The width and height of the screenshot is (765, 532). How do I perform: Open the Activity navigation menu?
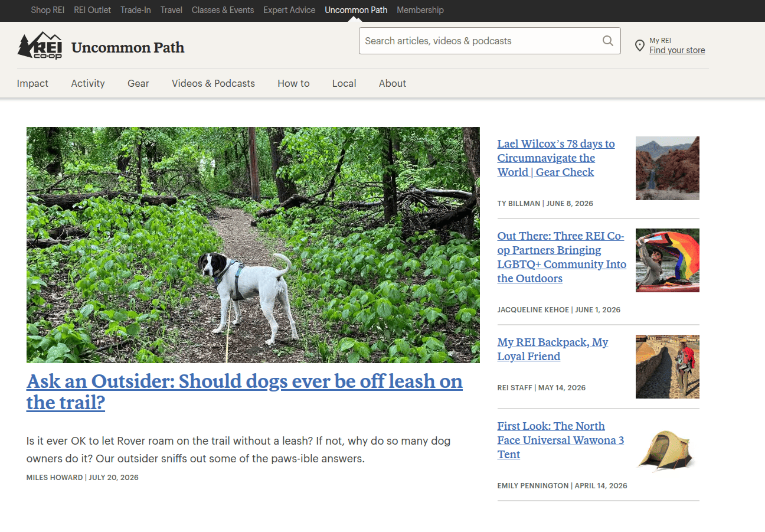pos(88,83)
